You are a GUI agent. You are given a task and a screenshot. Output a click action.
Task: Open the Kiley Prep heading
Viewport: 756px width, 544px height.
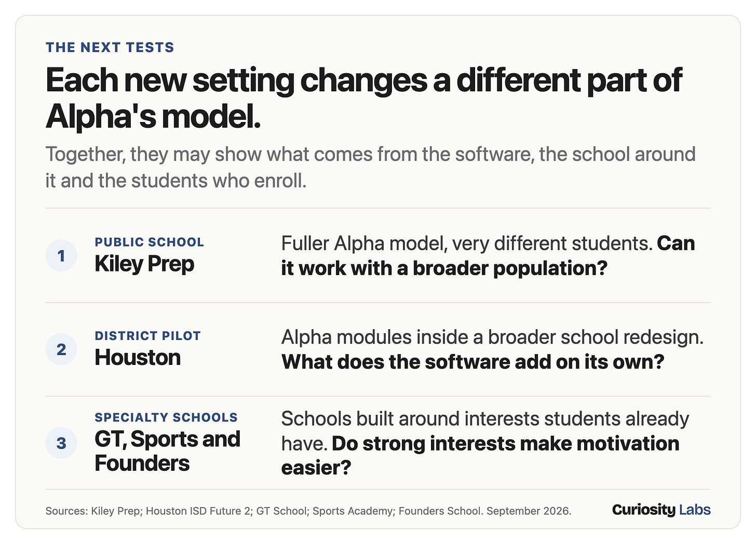point(144,264)
